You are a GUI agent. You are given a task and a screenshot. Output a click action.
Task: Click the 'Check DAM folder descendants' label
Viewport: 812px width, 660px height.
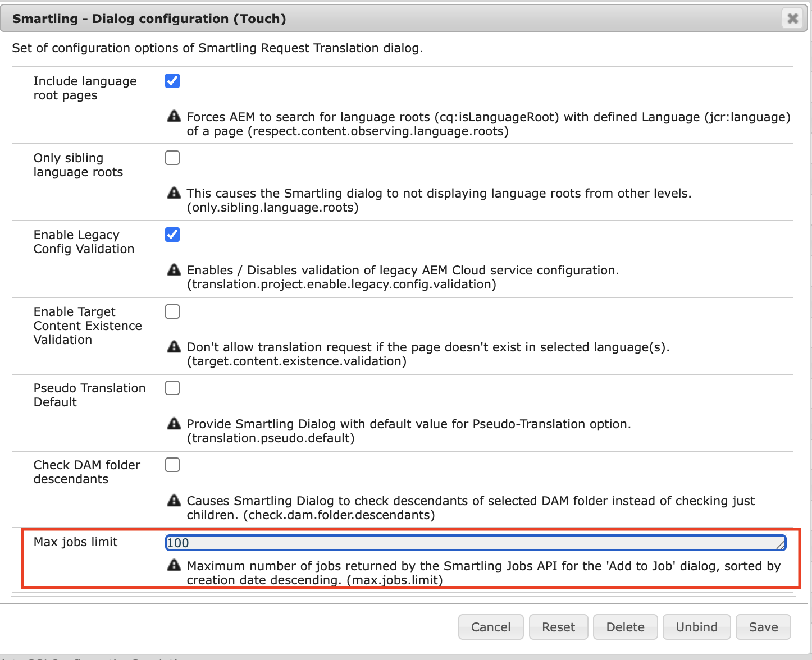pos(87,472)
